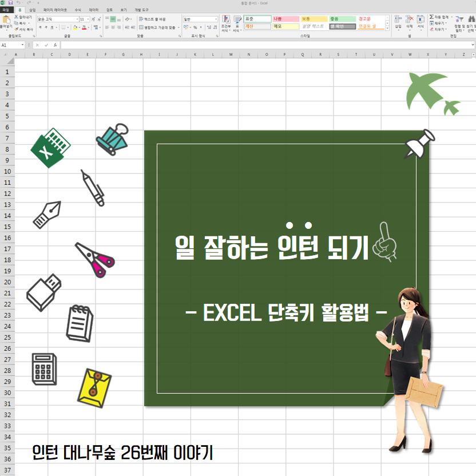
Task: Click the Save icon in quick access toolbar
Action: (x=11, y=3)
